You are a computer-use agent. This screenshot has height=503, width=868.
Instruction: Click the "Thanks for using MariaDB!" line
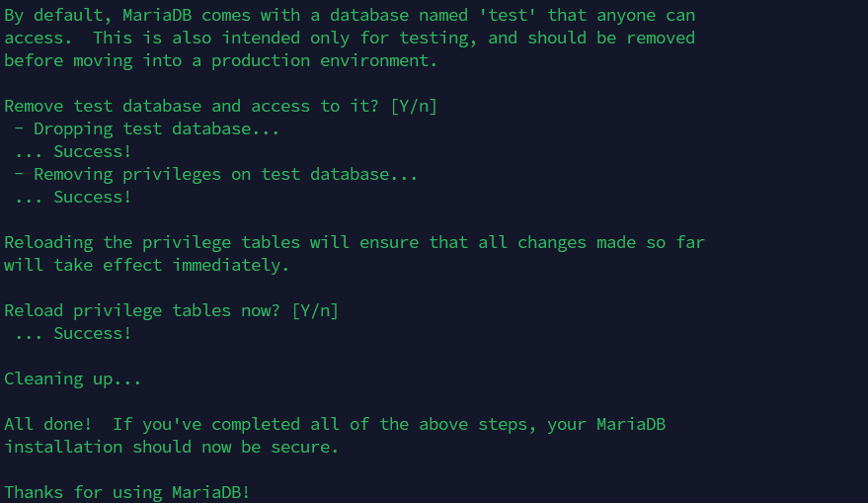tap(126, 492)
